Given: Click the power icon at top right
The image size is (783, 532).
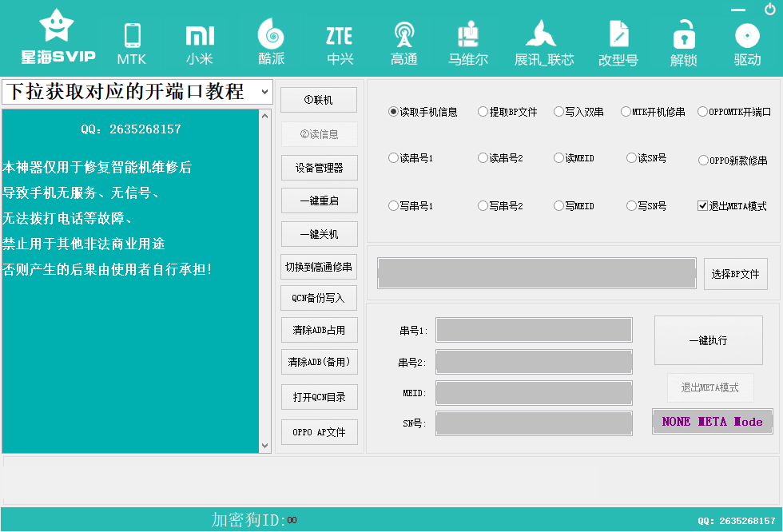Looking at the screenshot, I should pyautogui.click(x=770, y=9).
